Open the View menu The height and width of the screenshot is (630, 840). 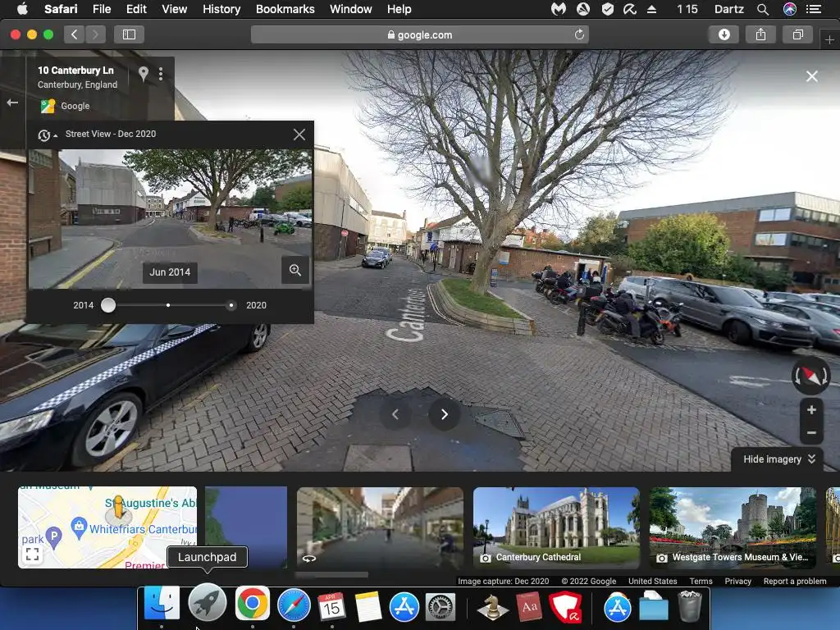174,9
